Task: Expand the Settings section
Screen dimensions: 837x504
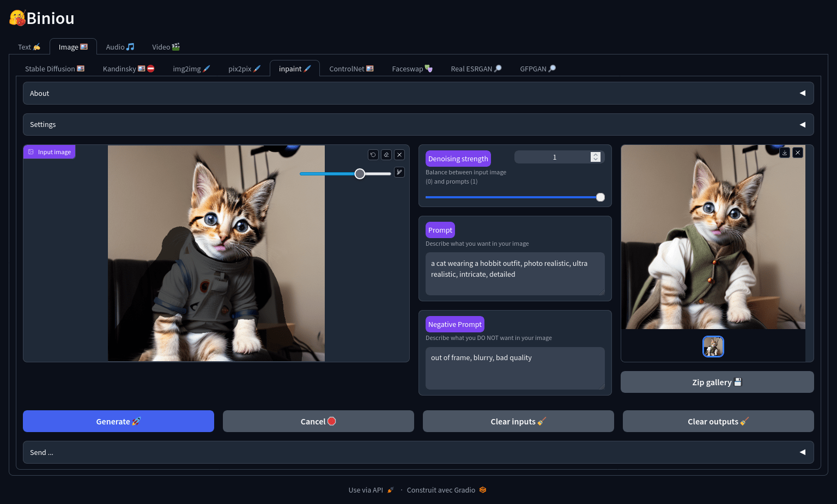Action: click(418, 124)
